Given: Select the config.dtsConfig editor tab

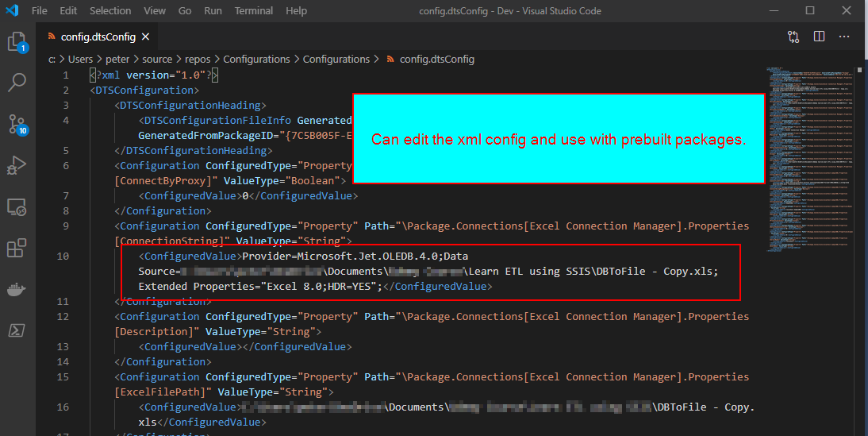Looking at the screenshot, I should (98, 37).
